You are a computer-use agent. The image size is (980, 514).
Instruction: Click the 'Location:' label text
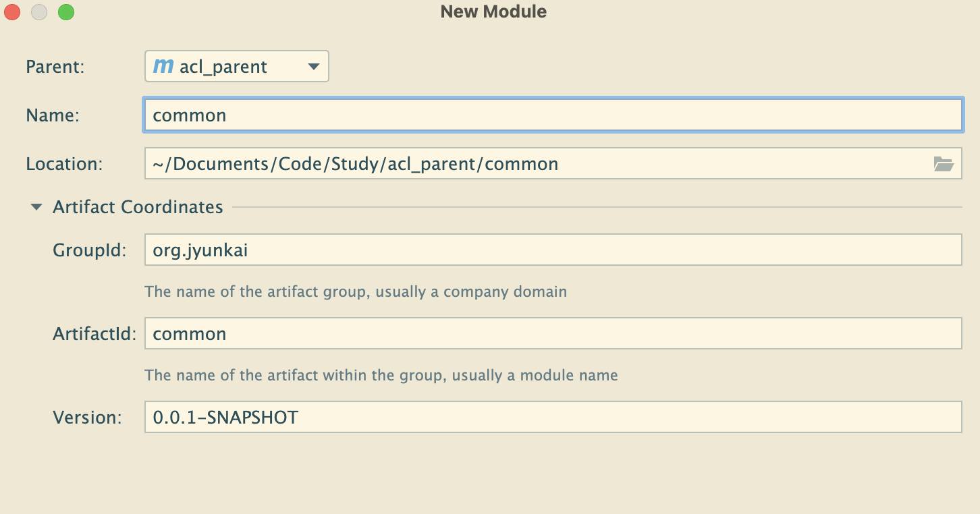coord(64,164)
